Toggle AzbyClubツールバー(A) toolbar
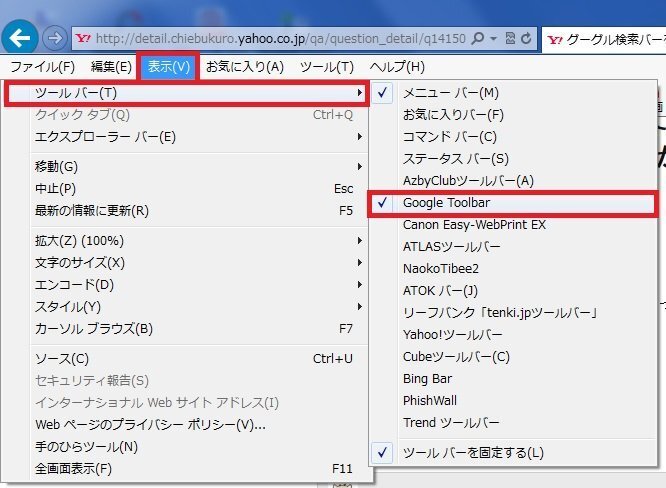The height and width of the screenshot is (488, 666). [513, 181]
